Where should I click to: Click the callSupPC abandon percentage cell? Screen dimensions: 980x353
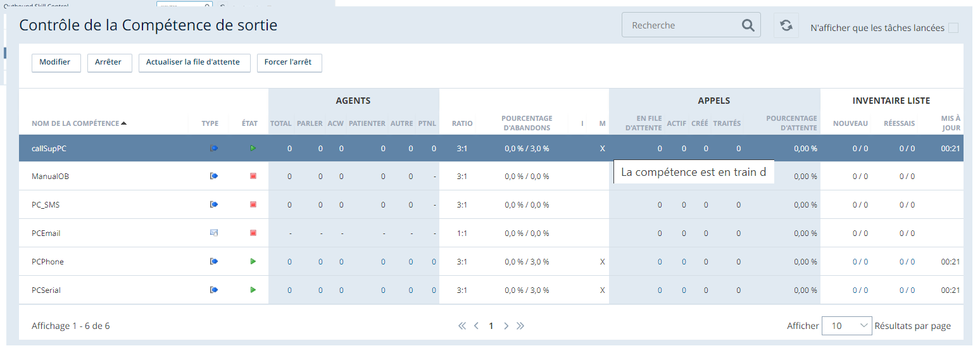coord(527,148)
